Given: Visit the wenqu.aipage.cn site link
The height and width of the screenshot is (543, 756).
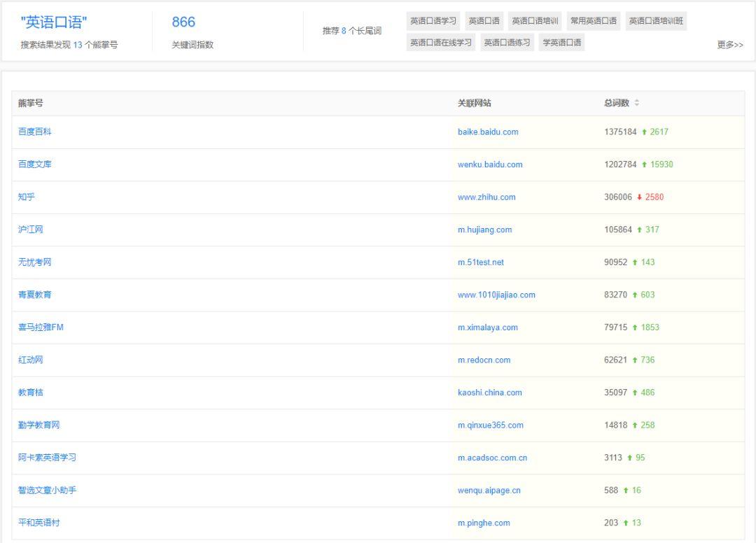Looking at the screenshot, I should tap(489, 490).
